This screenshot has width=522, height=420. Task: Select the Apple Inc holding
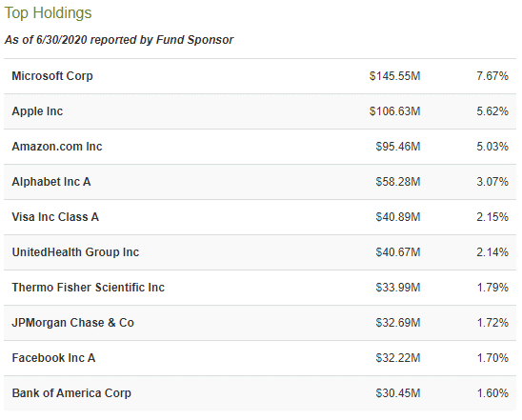click(x=37, y=111)
